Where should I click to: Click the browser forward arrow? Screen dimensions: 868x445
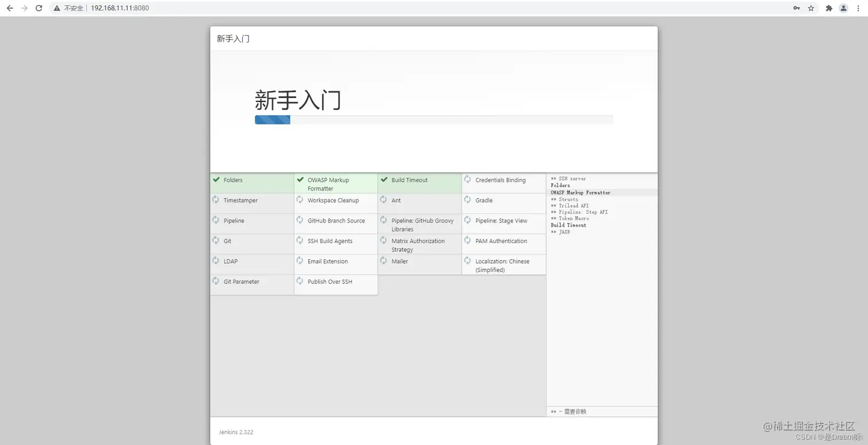click(x=24, y=8)
